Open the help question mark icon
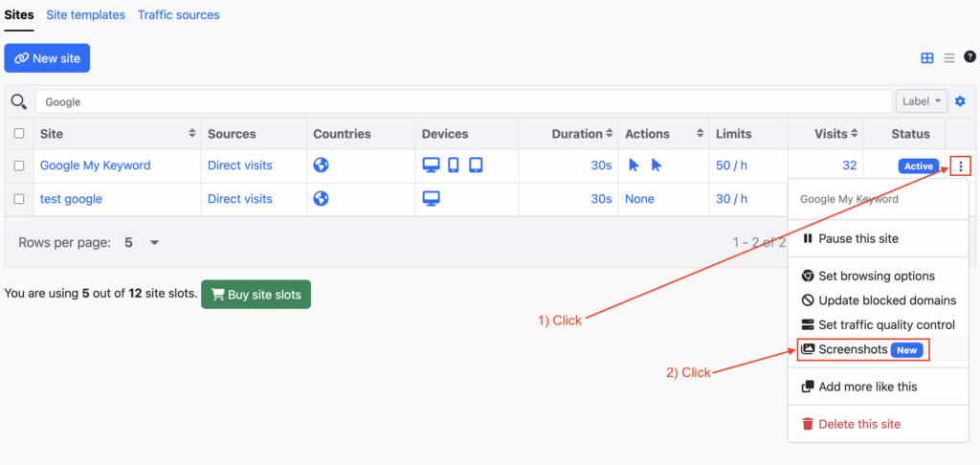980x465 pixels. [x=969, y=56]
